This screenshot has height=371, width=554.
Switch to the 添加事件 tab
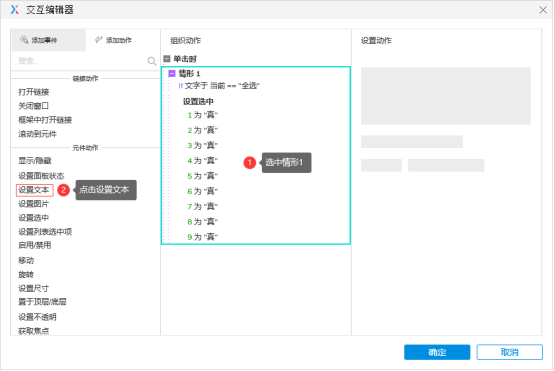tap(48, 40)
